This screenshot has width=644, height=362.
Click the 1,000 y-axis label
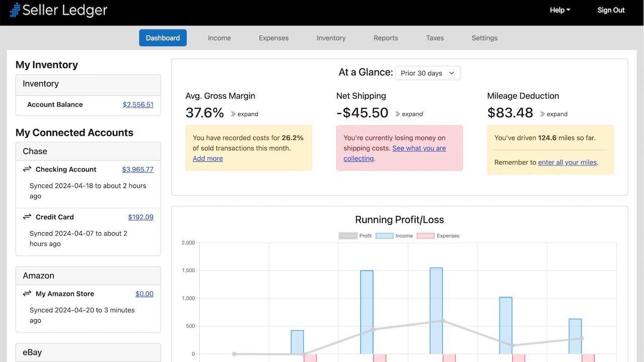click(x=188, y=298)
